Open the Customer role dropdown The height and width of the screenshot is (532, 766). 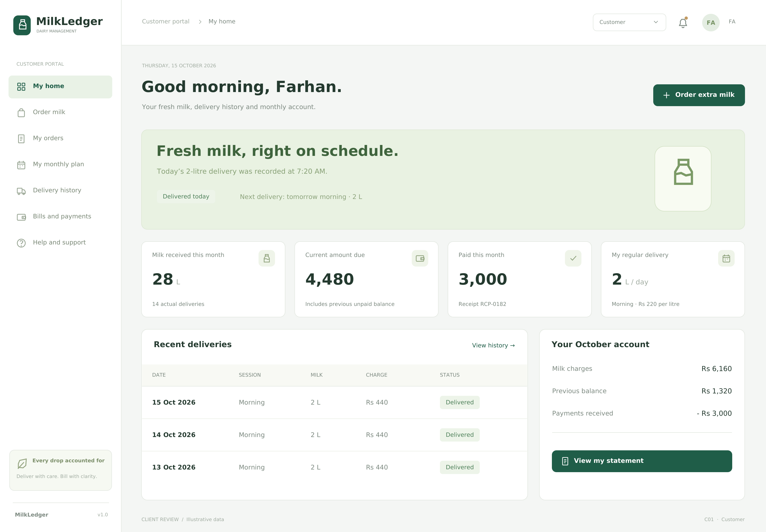coord(629,22)
